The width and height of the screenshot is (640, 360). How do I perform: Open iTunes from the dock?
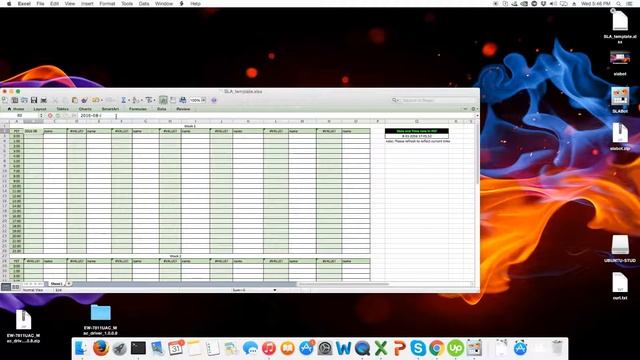point(269,348)
